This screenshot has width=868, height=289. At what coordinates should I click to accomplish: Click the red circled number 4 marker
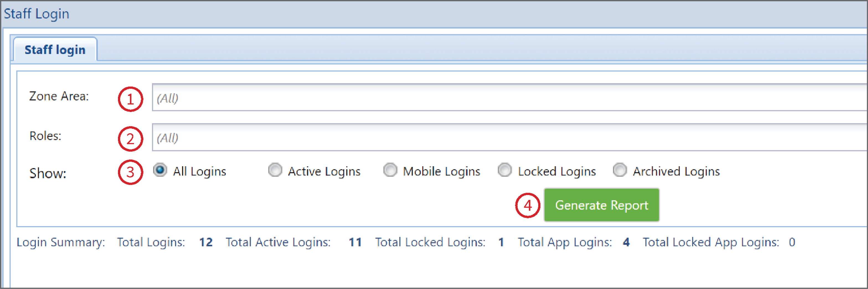[x=528, y=205]
